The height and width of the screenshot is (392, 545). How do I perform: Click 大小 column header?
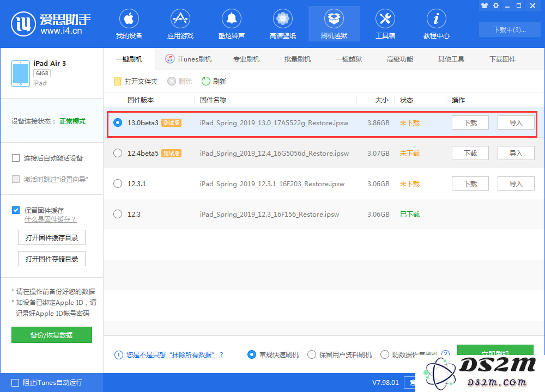(382, 100)
